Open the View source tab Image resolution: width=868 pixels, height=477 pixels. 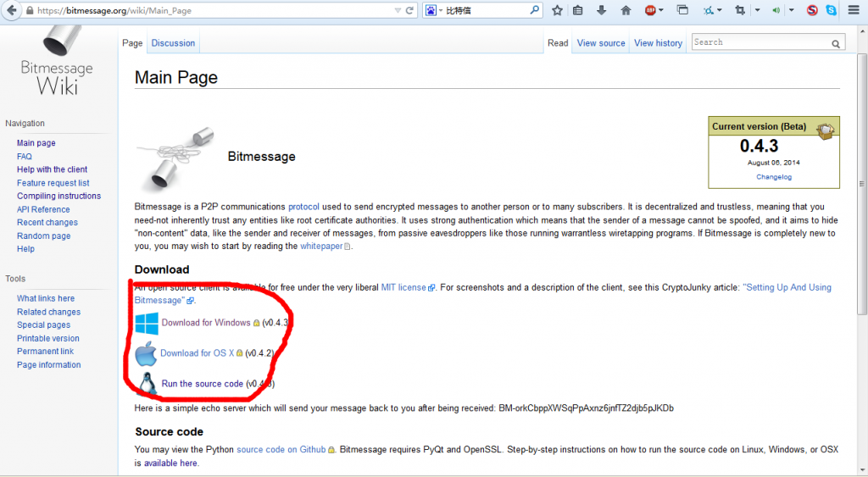click(x=601, y=43)
